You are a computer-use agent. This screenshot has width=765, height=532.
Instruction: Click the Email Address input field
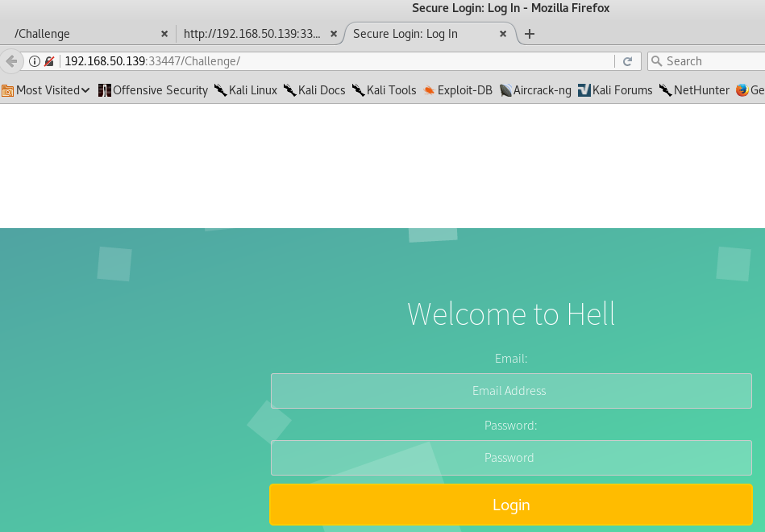[x=511, y=391]
